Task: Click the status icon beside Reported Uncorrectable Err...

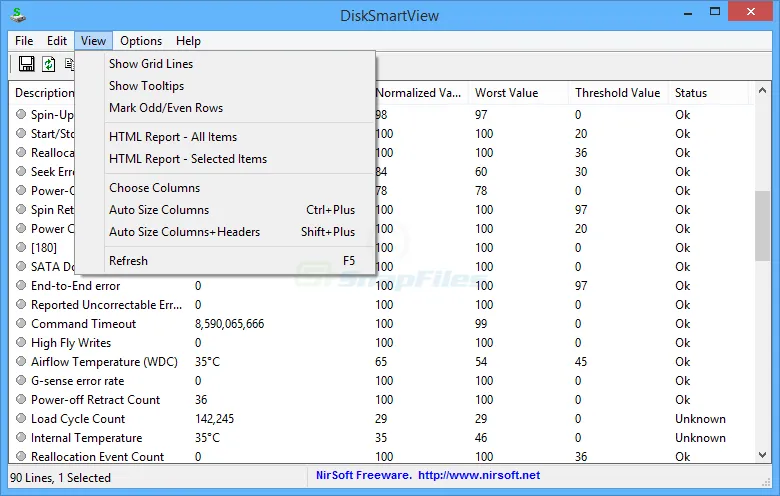Action: click(21, 304)
